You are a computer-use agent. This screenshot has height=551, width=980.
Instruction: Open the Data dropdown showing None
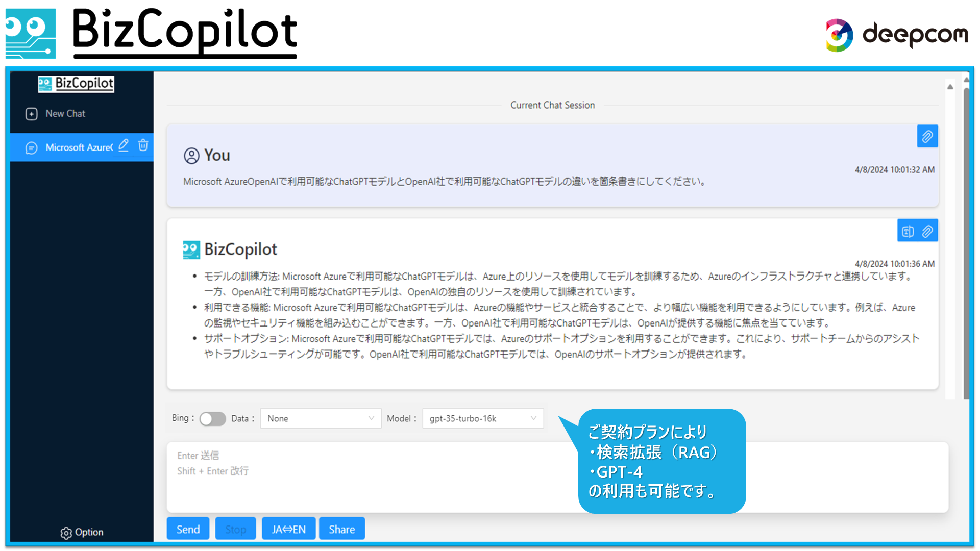pyautogui.click(x=320, y=418)
